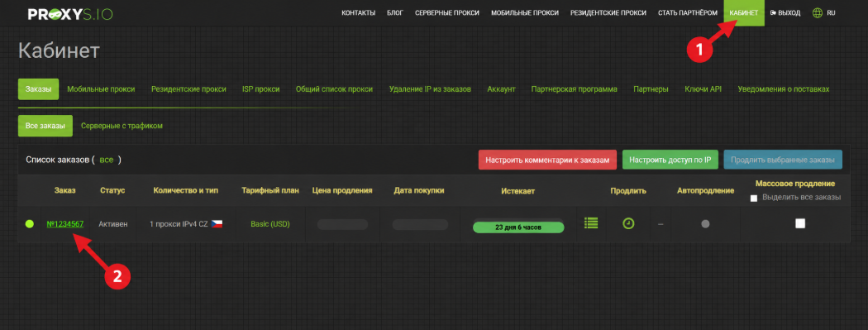Click the 'Активен' status cell

coord(113,224)
